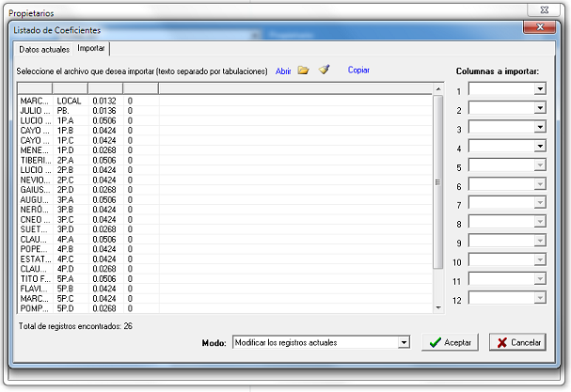Switch to the Datos actuales tab

[x=44, y=48]
